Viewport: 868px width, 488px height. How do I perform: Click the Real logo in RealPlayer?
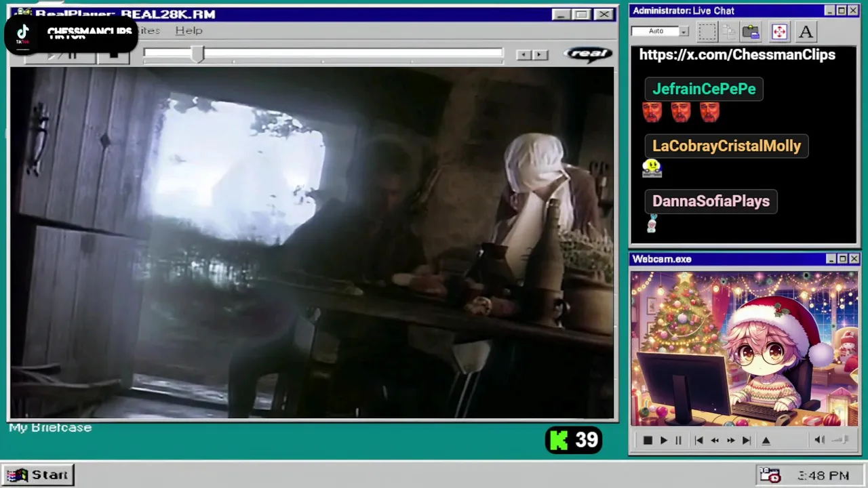click(x=588, y=54)
